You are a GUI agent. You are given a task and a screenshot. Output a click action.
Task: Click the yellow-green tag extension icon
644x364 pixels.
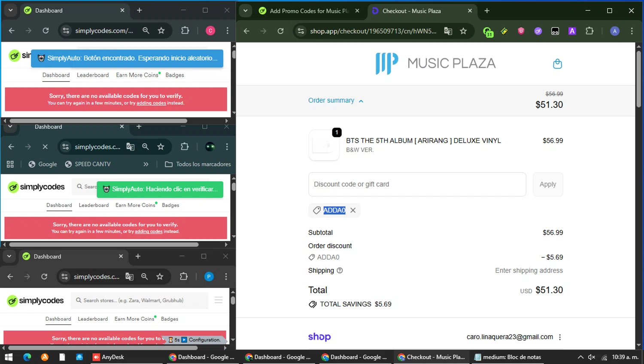(x=504, y=31)
